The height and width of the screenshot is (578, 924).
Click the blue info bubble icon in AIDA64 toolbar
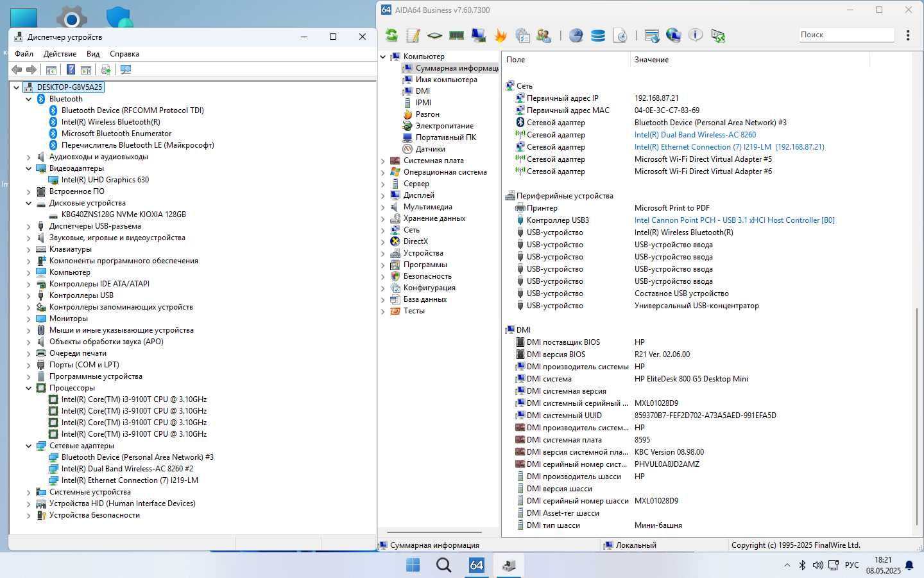[x=696, y=35]
